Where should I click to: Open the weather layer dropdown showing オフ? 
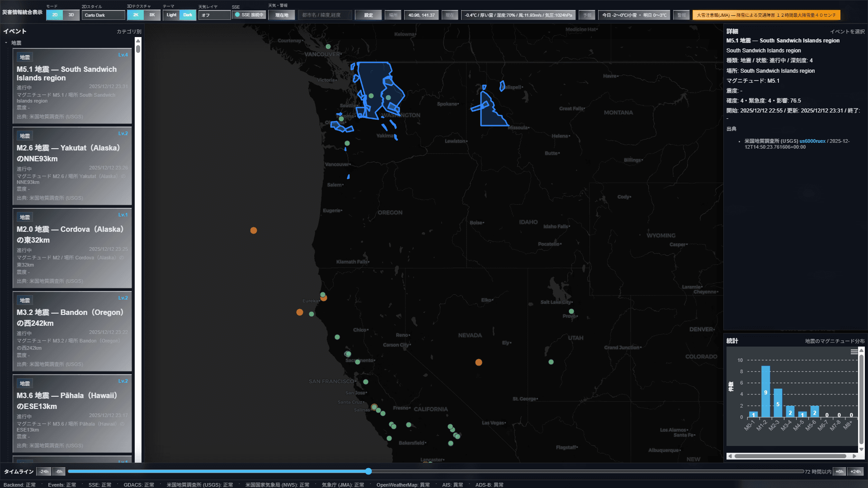[x=215, y=15]
